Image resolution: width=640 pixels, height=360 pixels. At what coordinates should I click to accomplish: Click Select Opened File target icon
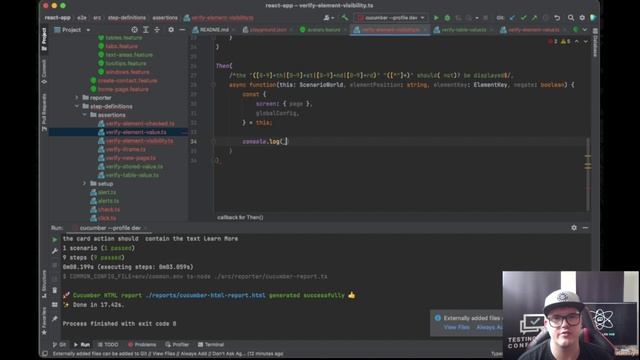(134, 30)
